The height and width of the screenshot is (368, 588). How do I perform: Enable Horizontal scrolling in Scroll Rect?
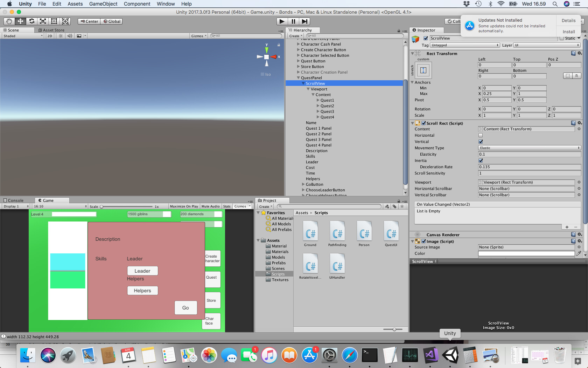coord(481,135)
